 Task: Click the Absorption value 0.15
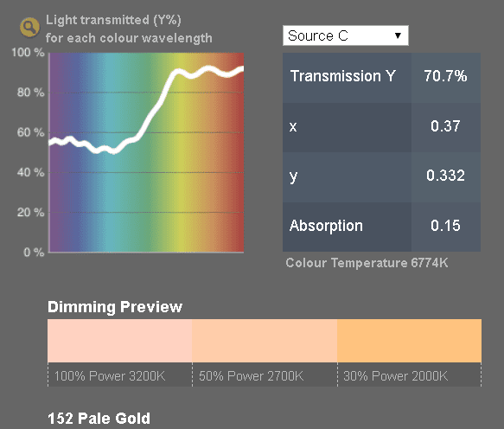(x=445, y=226)
